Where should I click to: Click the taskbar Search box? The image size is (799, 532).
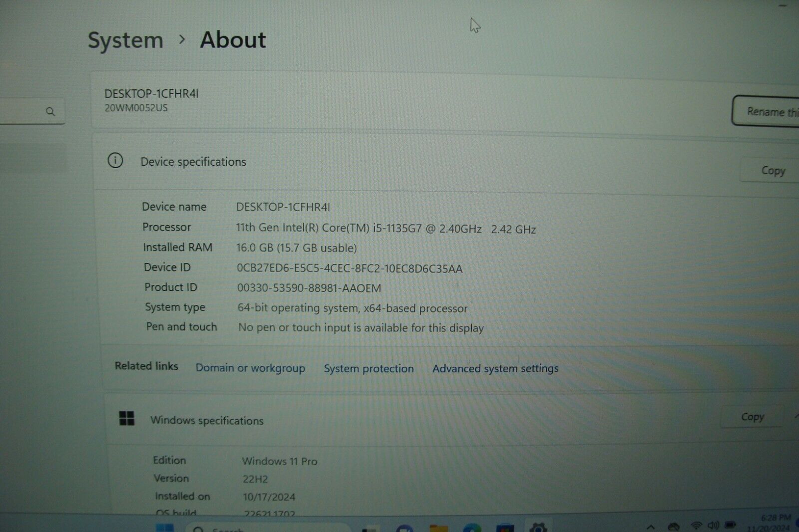[267, 529]
